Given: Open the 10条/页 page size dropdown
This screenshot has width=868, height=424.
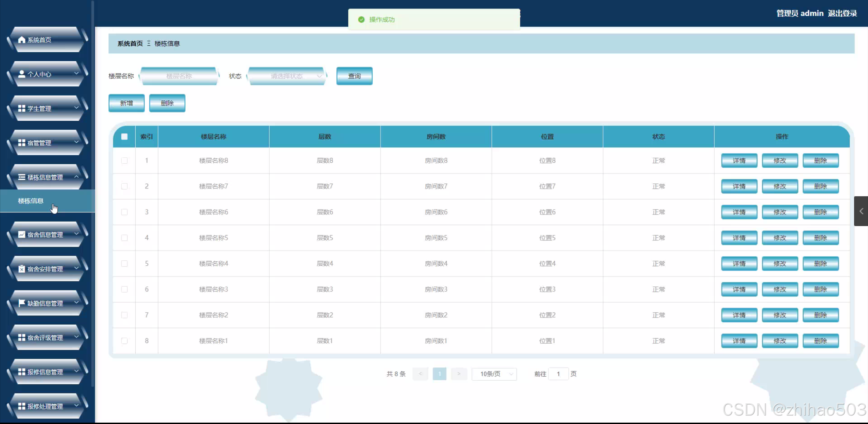Looking at the screenshot, I should pyautogui.click(x=494, y=374).
